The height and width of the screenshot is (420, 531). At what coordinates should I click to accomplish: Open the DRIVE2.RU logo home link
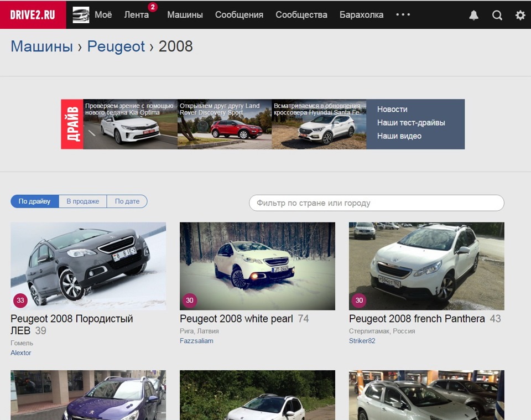33,15
